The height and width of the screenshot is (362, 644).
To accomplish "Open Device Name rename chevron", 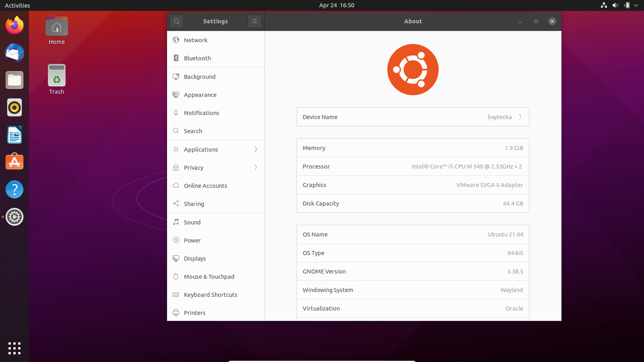I will 520,117.
